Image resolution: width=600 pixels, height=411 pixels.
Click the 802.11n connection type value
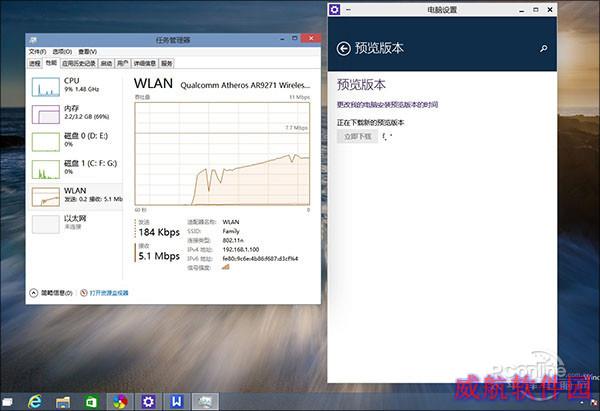point(233,240)
